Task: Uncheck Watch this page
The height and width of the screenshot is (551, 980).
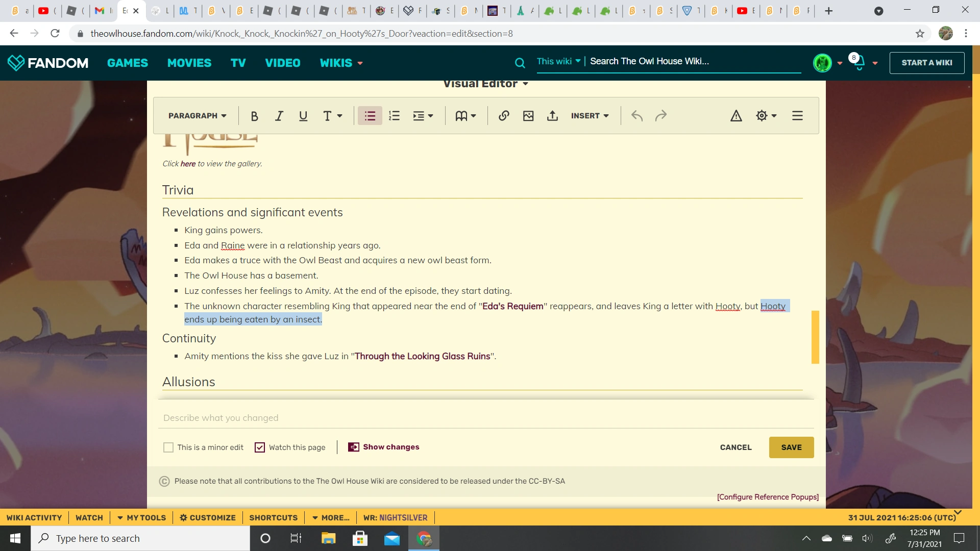Action: [x=260, y=447]
